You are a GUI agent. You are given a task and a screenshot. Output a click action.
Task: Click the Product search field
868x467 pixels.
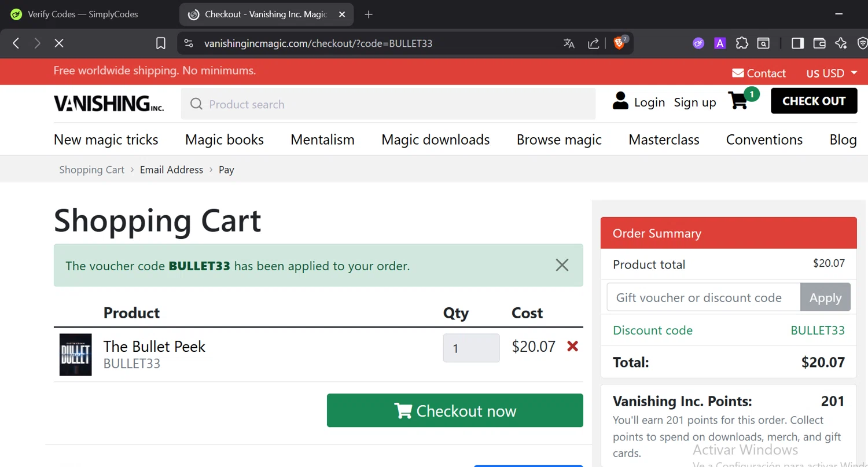[x=388, y=104]
